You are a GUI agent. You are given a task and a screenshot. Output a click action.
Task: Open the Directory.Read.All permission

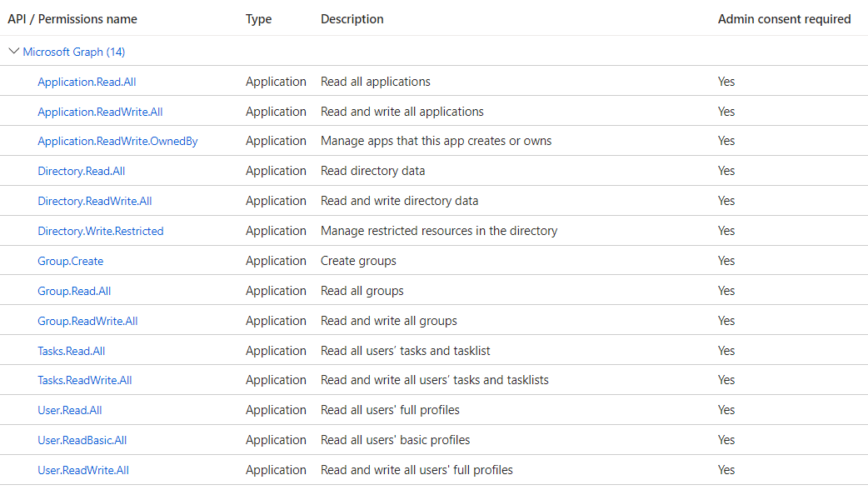(82, 171)
